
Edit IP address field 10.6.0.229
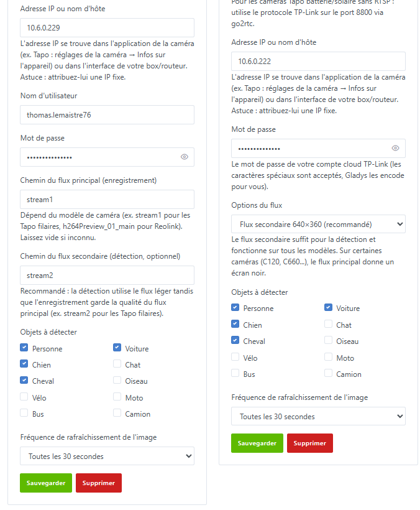107,27
